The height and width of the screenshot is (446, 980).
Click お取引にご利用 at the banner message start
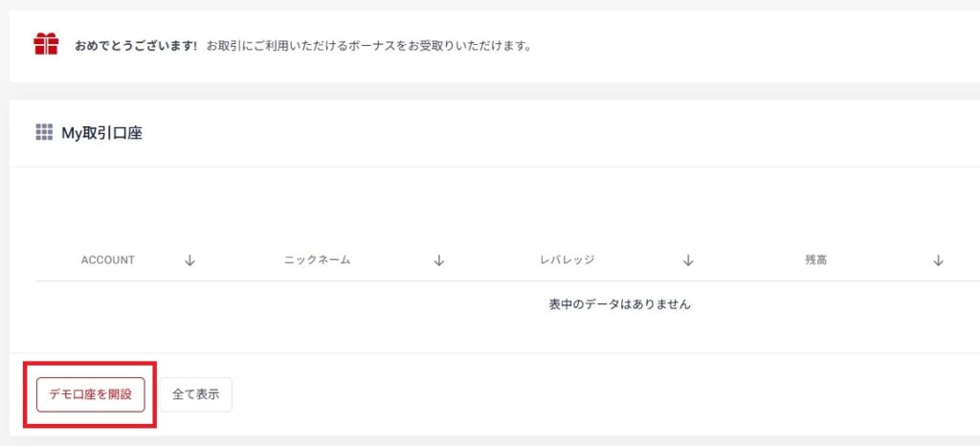[x=246, y=45]
